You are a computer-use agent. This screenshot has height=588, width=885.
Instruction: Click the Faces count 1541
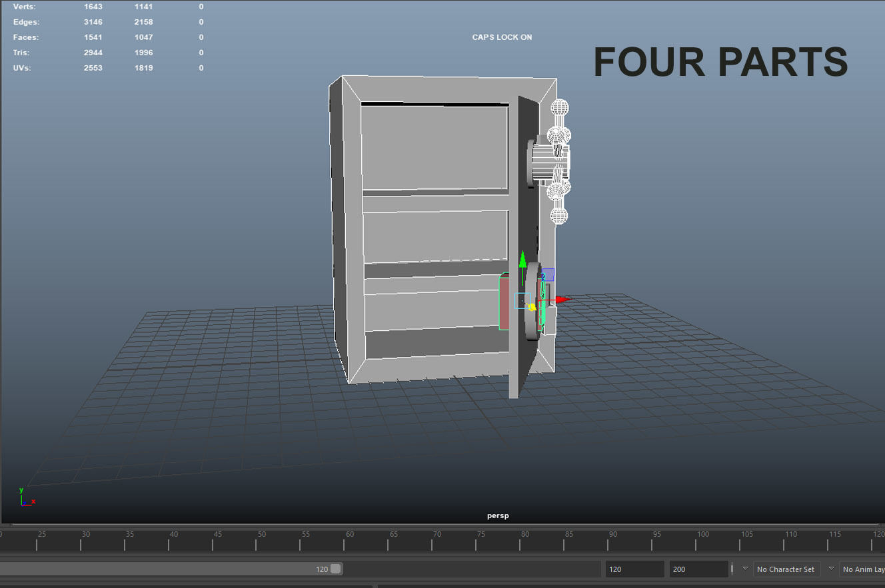(93, 37)
